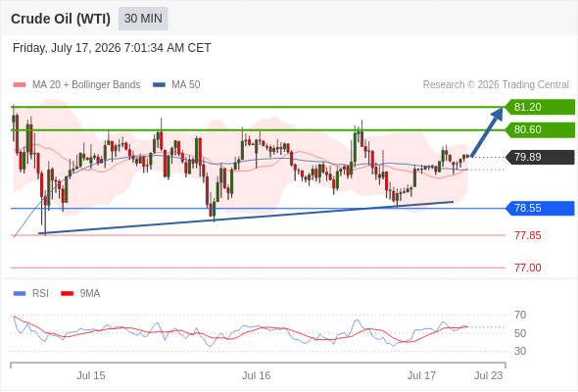The image size is (578, 392).
Task: Click the Jul 23 date axis label
Action: tap(489, 375)
